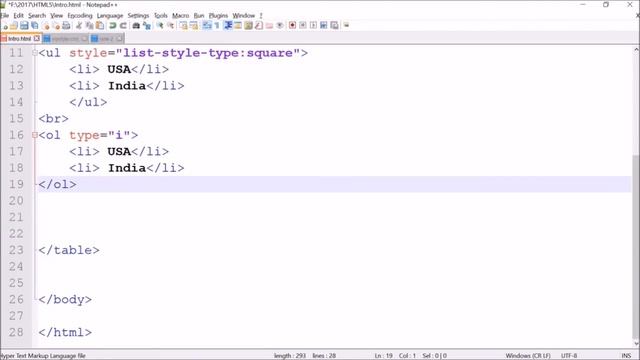The image size is (640, 360).
Task: Switch to the intro.html tab
Action: 19,38
